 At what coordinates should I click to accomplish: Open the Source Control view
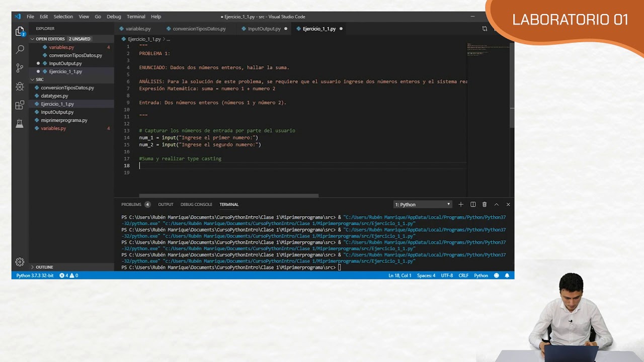point(20,68)
